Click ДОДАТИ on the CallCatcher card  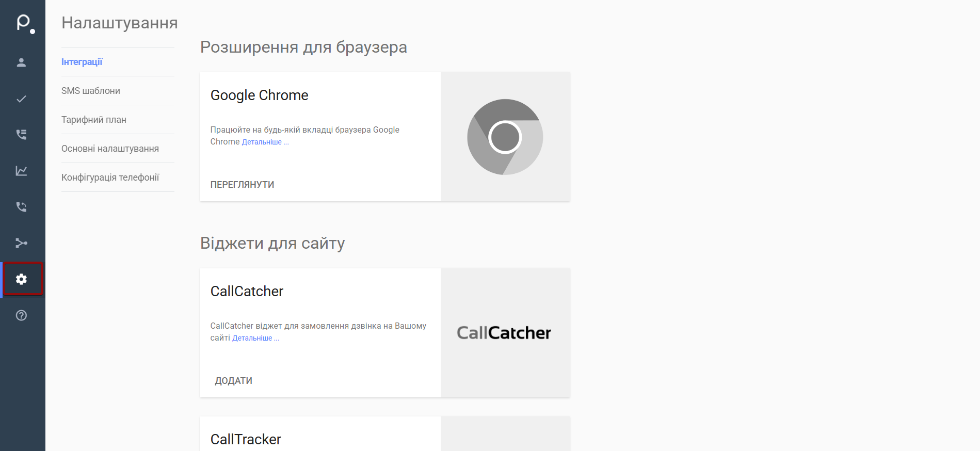pyautogui.click(x=234, y=381)
